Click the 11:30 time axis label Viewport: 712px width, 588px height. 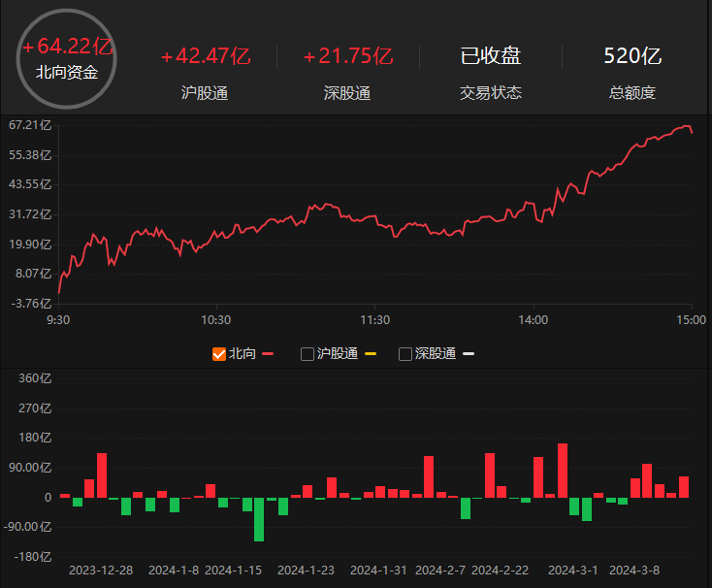[x=375, y=320]
